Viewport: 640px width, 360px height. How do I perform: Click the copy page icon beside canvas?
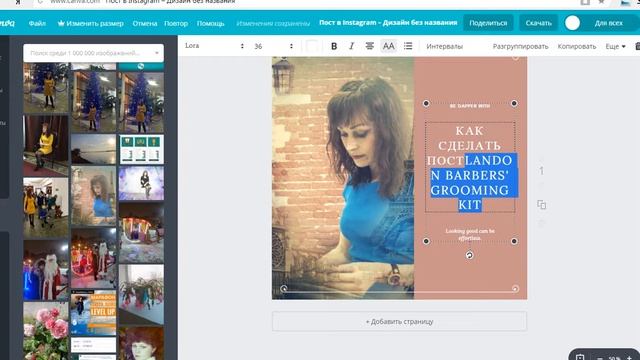pos(541,204)
